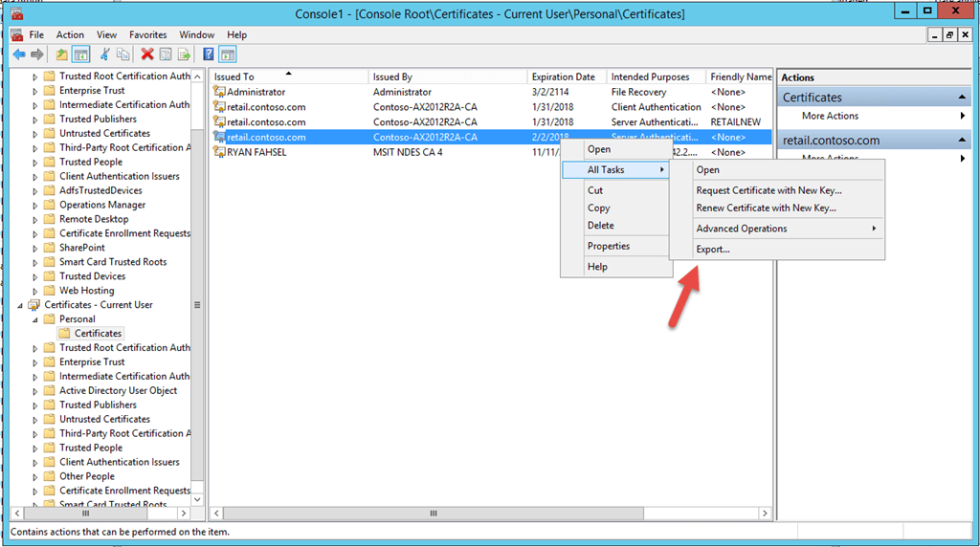The height and width of the screenshot is (547, 980).
Task: Open More Actions submenu arrow under Certificates
Action: 963,116
